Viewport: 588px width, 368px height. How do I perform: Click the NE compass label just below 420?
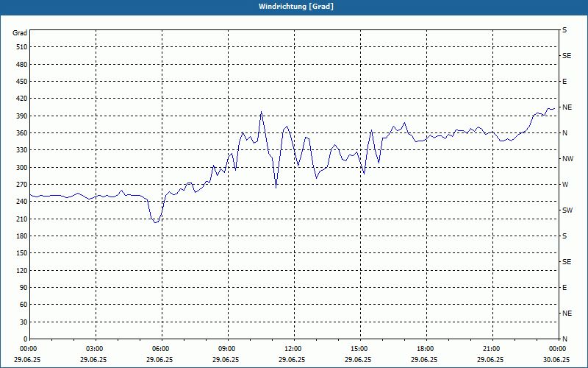pyautogui.click(x=567, y=107)
